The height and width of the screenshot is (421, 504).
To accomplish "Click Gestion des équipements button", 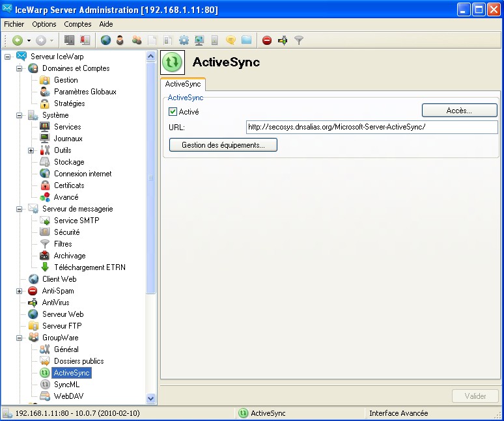I will (223, 145).
